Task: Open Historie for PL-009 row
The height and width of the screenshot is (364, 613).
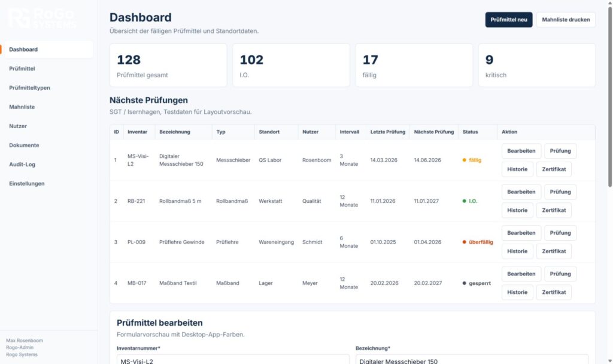Action: coord(517,251)
